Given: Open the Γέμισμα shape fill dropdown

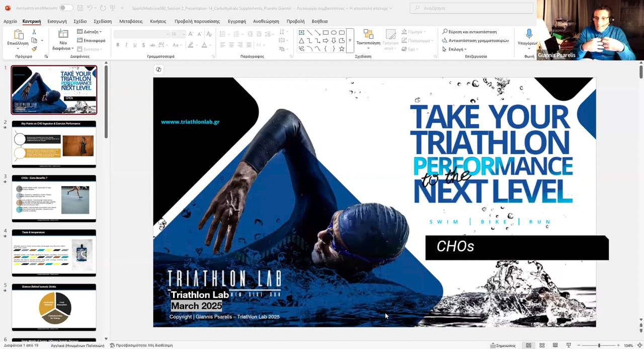Looking at the screenshot, I should pos(413,32).
